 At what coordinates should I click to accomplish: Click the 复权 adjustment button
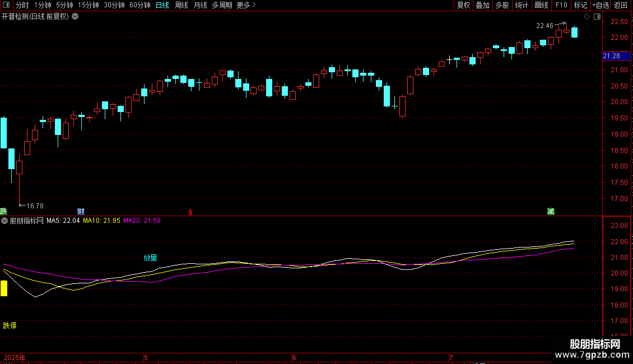tap(463, 5)
